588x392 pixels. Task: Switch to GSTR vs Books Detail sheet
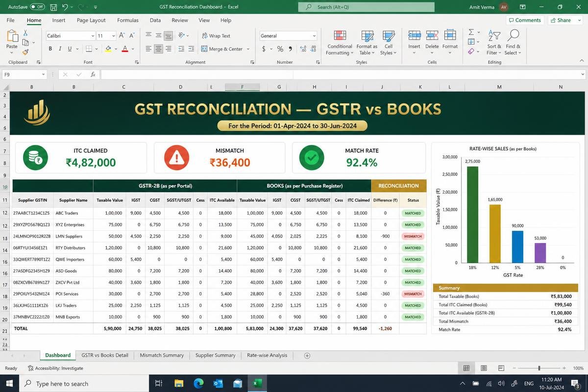coord(105,355)
